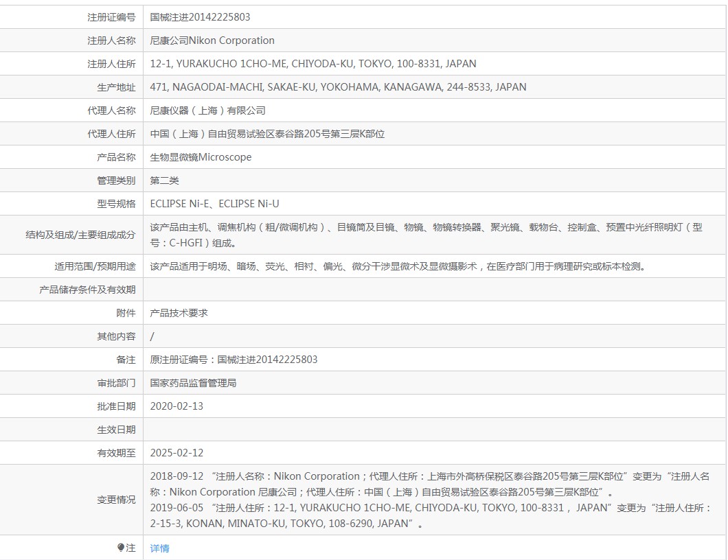Click approval date 2020-02-13
This screenshot has width=728, height=560.
tap(177, 406)
